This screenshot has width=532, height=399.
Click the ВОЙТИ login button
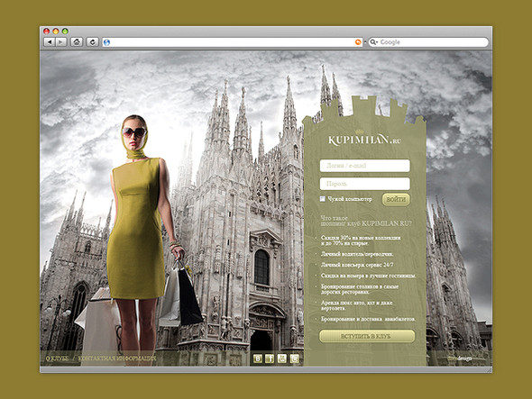[x=396, y=200]
